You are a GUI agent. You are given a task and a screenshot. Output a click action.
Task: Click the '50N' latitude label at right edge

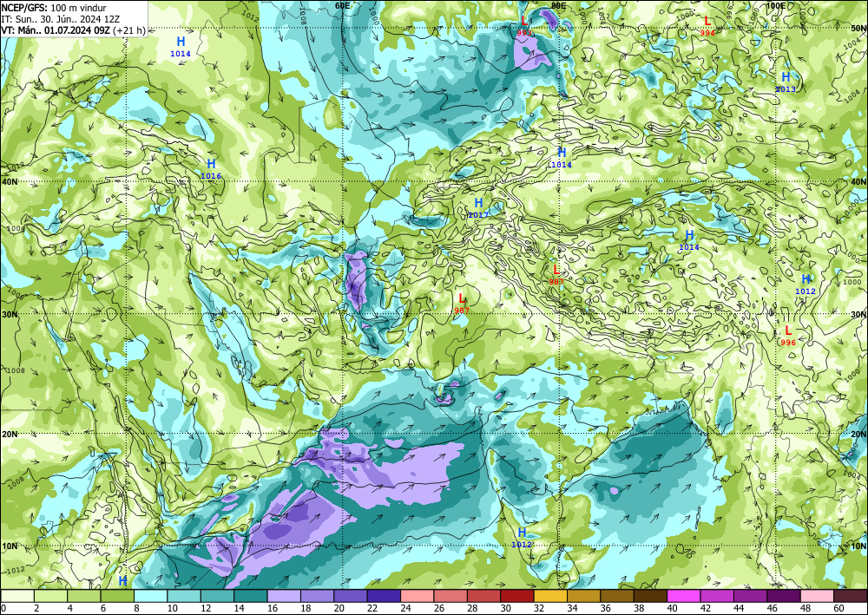coord(858,29)
